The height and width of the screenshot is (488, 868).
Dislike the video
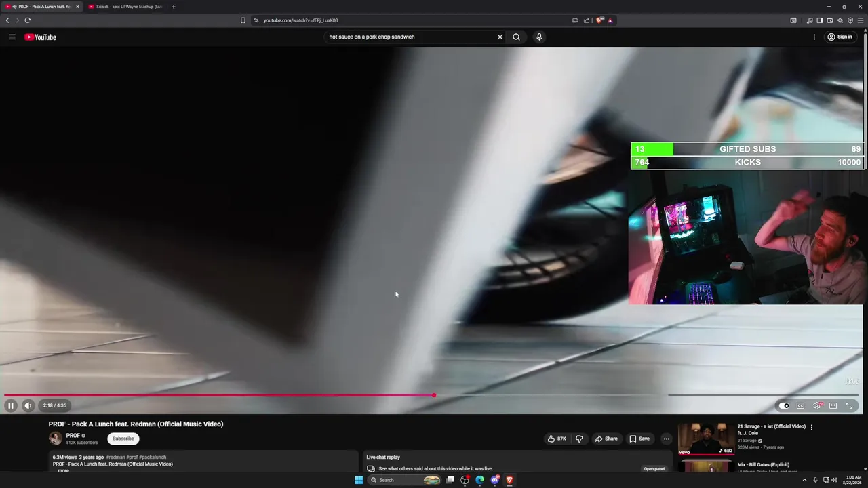tap(579, 439)
